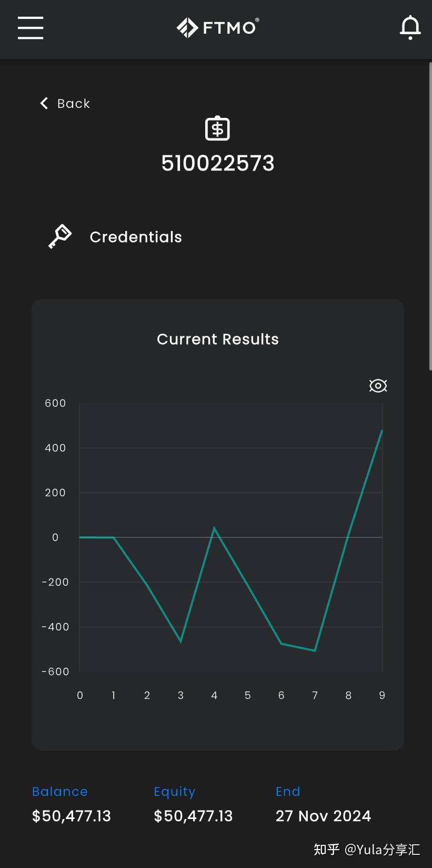This screenshot has height=868, width=432.
Task: Click the End date label
Action: (x=288, y=792)
